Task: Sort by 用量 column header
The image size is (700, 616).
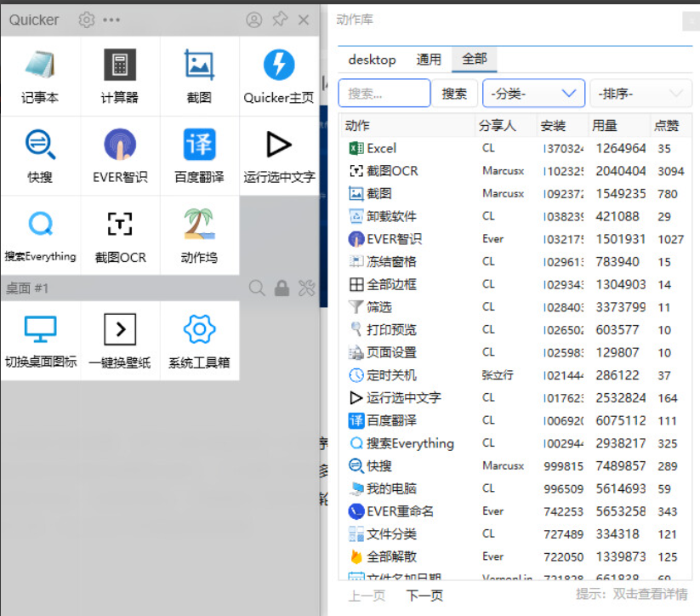Action: coord(618,126)
